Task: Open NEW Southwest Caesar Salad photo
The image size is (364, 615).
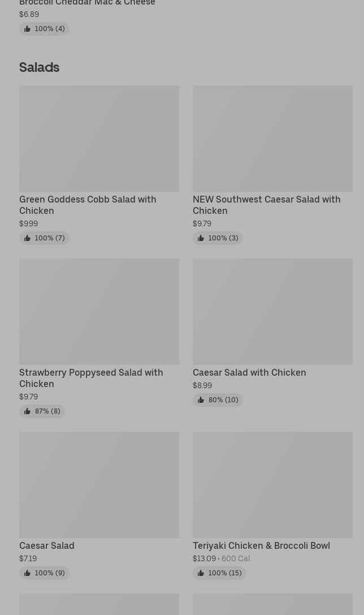Action: 272,139
